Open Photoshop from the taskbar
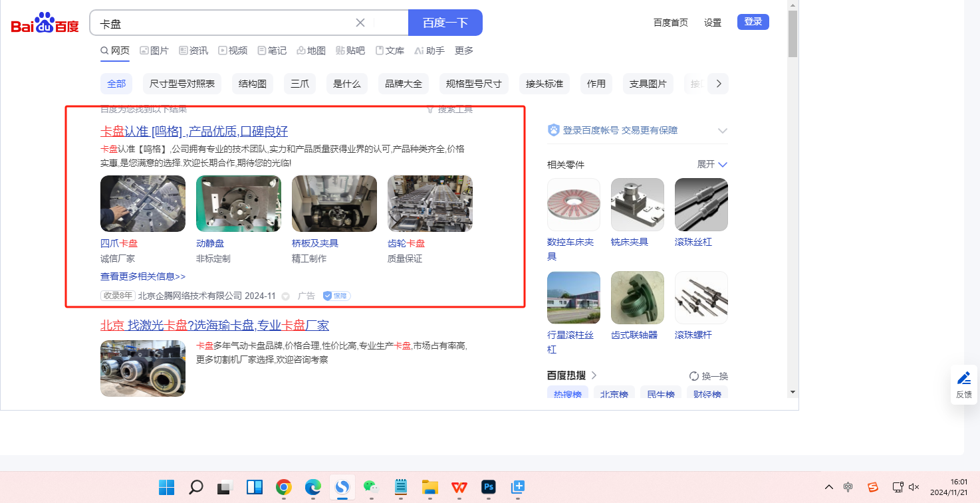The height and width of the screenshot is (503, 980). coord(489,487)
